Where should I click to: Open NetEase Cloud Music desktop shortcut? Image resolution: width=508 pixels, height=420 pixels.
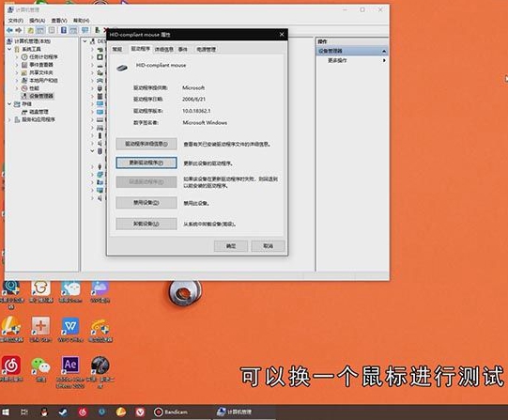click(x=11, y=369)
